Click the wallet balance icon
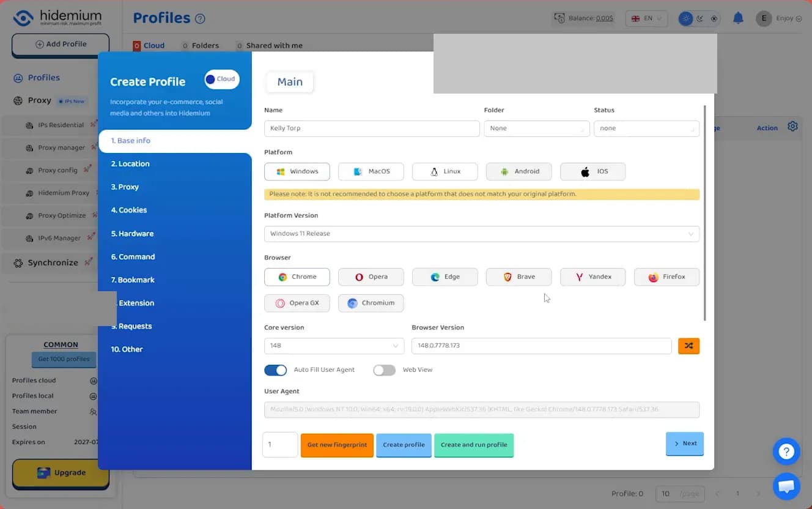The height and width of the screenshot is (509, 812). tap(559, 18)
